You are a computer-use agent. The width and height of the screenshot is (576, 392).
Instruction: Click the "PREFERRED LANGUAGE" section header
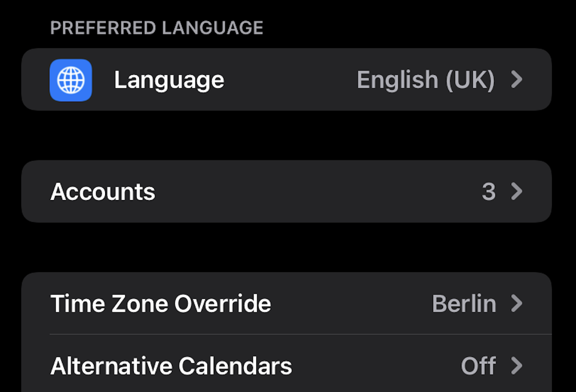coord(156,28)
